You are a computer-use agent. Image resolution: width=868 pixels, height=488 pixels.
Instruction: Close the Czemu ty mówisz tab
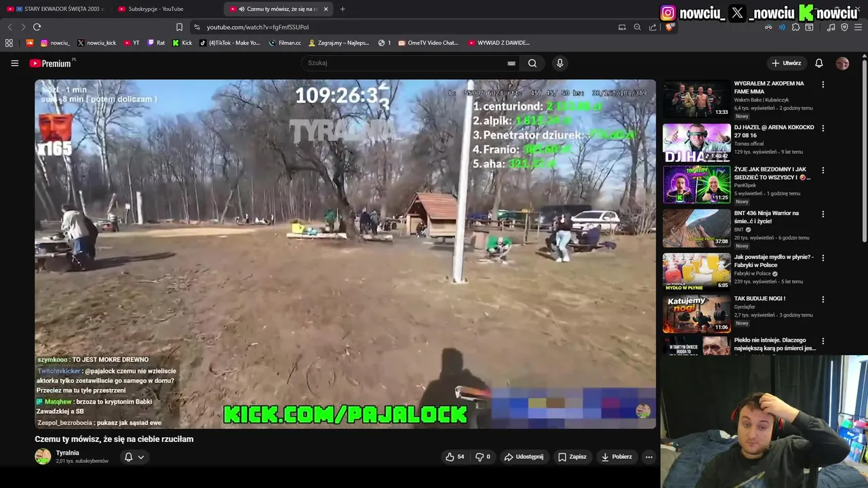326,9
